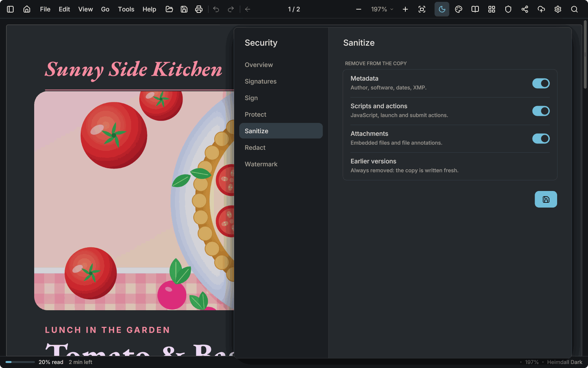This screenshot has width=588, height=368.
Task: Open the zoom level 197% dropdown
Action: (x=382, y=9)
